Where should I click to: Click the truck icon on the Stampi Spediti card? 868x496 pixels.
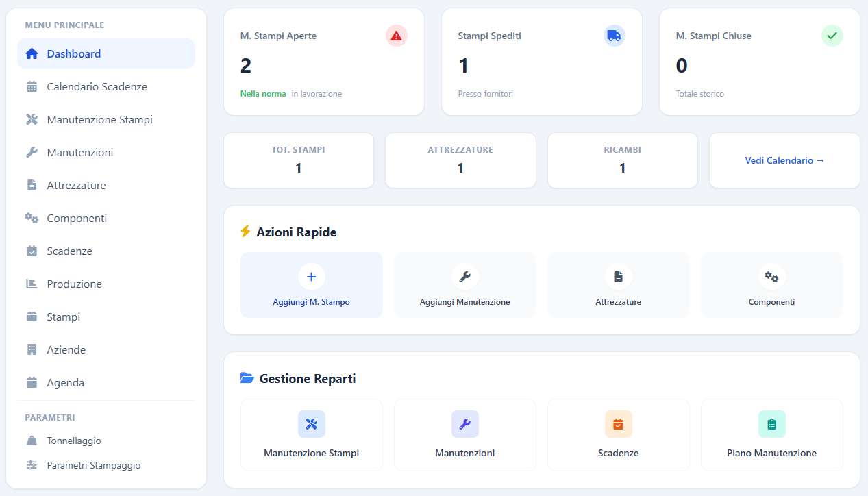(614, 36)
